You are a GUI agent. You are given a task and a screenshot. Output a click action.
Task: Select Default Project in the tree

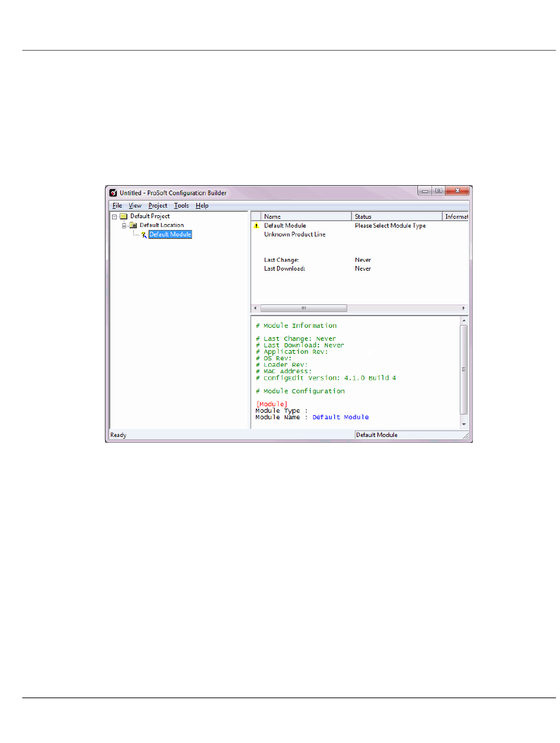click(x=150, y=216)
